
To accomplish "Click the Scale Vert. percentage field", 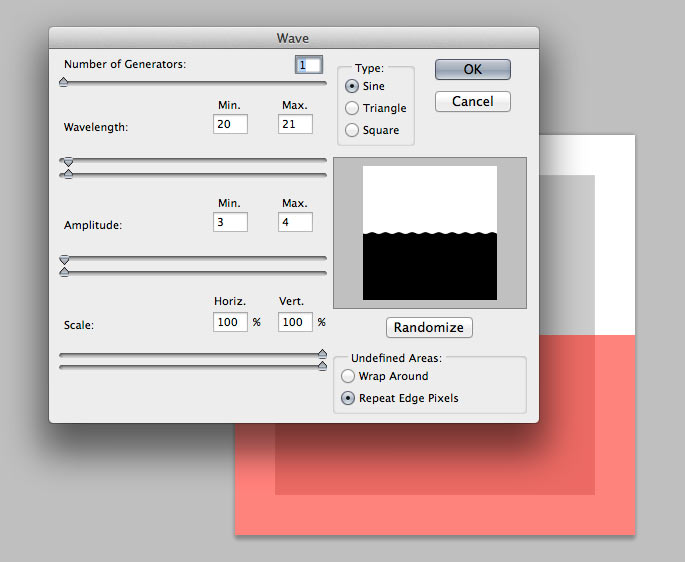I will (295, 322).
